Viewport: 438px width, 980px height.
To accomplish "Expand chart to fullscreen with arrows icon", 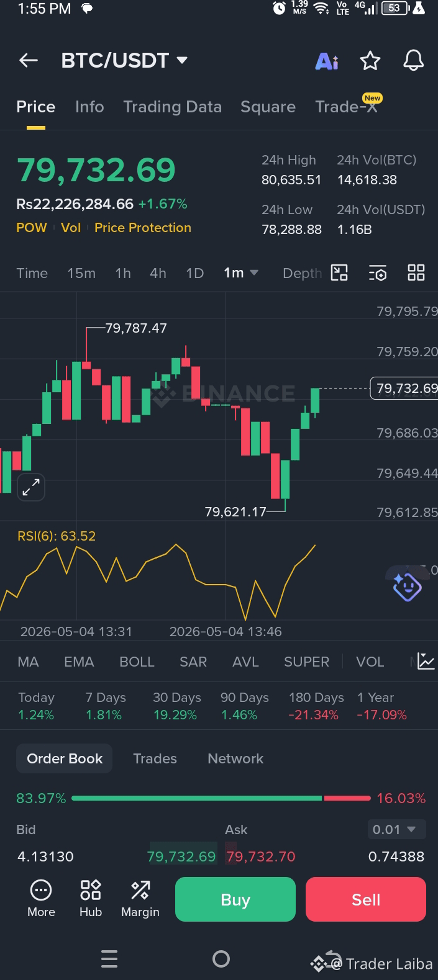I will [x=30, y=488].
